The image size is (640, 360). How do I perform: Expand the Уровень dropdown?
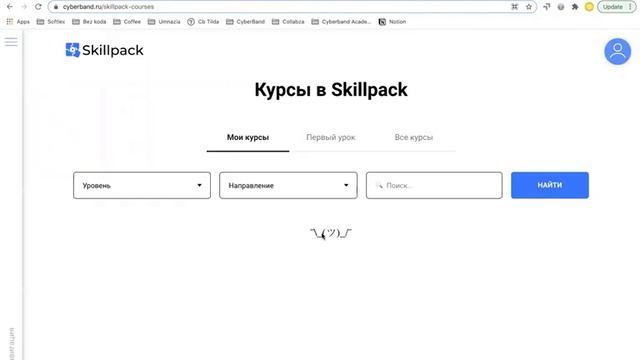tap(142, 185)
